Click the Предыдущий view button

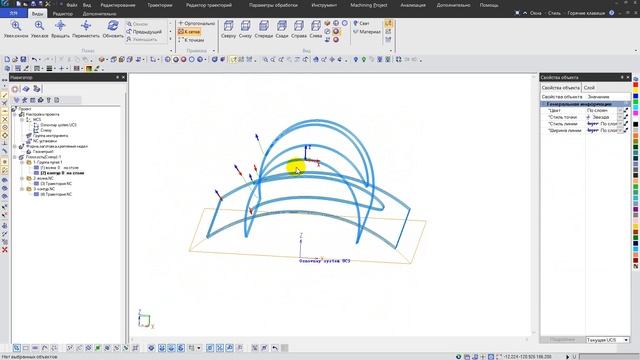click(144, 31)
